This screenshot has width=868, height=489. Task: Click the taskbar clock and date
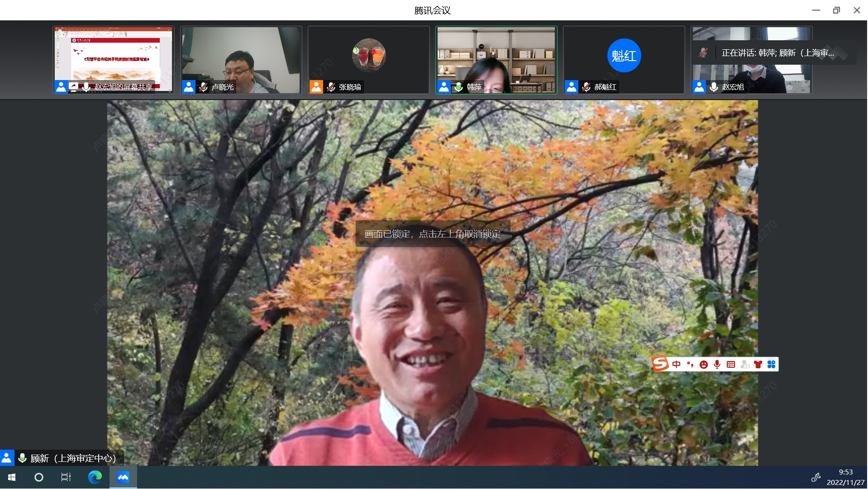[x=845, y=477]
